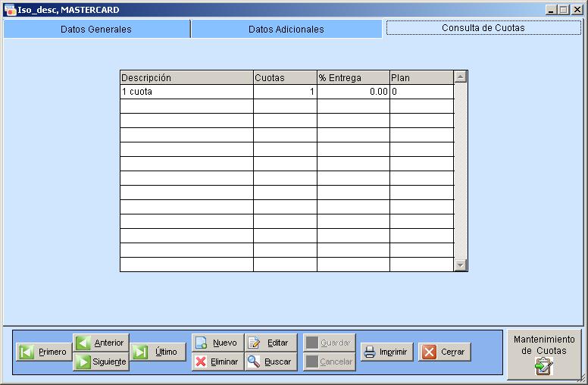Select the '1 cuota' description cell
Viewport: 588px width, 385px height.
pyautogui.click(x=186, y=92)
